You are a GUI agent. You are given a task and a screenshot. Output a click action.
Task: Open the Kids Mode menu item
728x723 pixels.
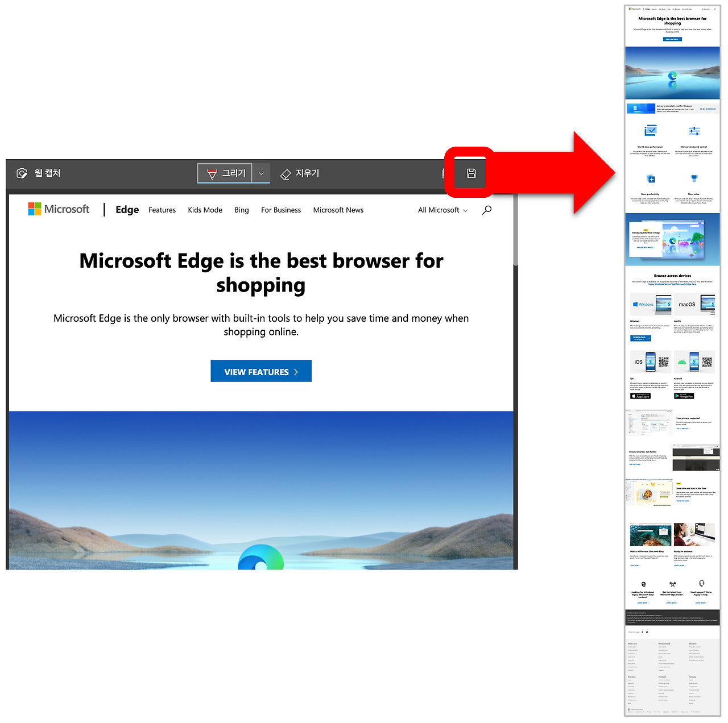[205, 210]
